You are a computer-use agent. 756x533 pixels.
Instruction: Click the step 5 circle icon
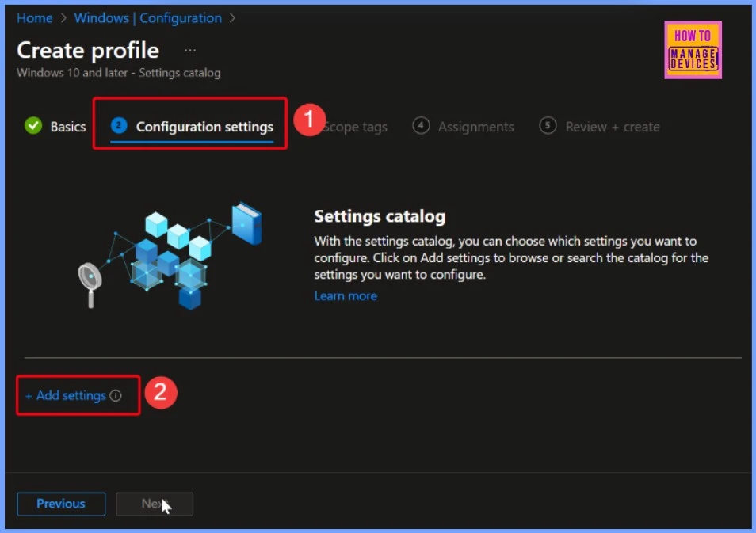click(x=548, y=125)
